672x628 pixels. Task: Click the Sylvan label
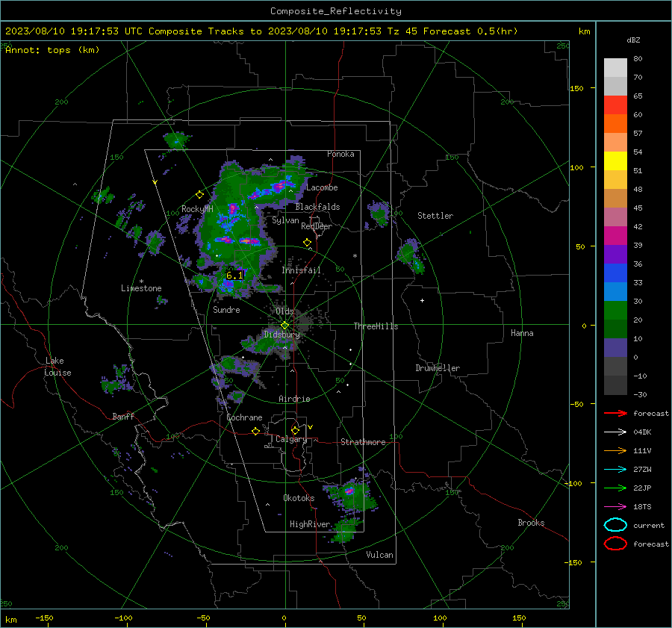click(285, 220)
